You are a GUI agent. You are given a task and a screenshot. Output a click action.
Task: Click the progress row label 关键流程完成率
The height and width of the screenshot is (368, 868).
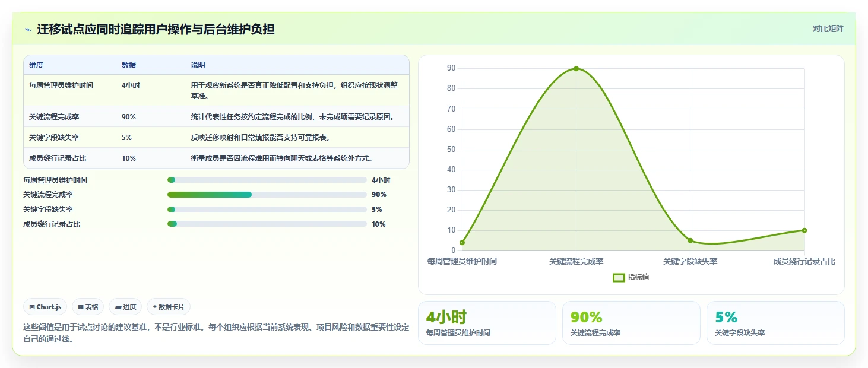[x=48, y=195]
